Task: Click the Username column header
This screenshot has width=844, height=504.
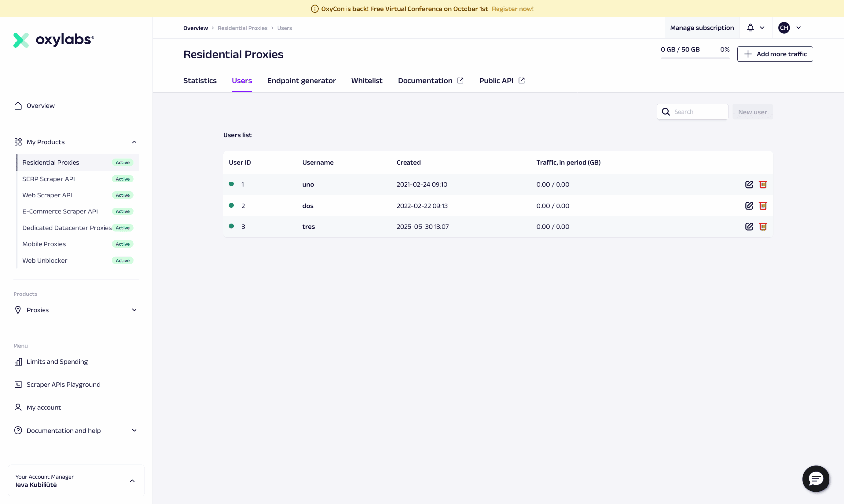Action: (318, 163)
